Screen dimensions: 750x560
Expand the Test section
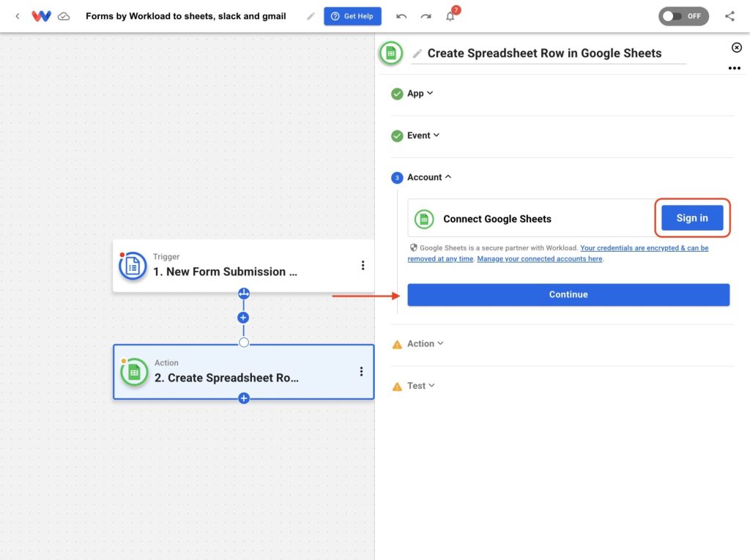coord(421,386)
